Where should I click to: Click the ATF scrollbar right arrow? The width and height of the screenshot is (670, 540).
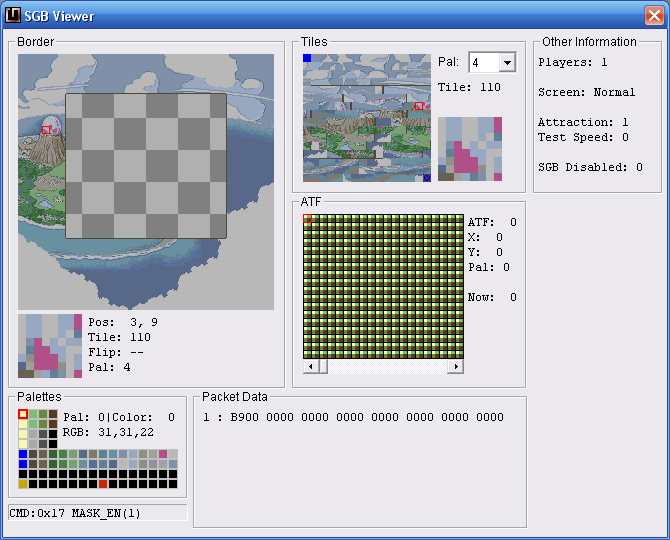coord(456,366)
